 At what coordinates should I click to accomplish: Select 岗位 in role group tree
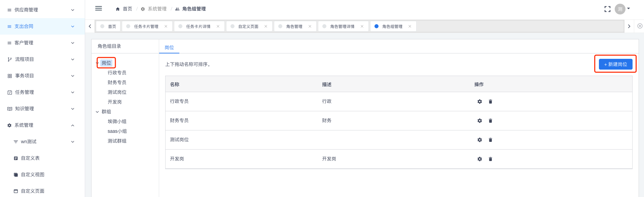tap(106, 63)
